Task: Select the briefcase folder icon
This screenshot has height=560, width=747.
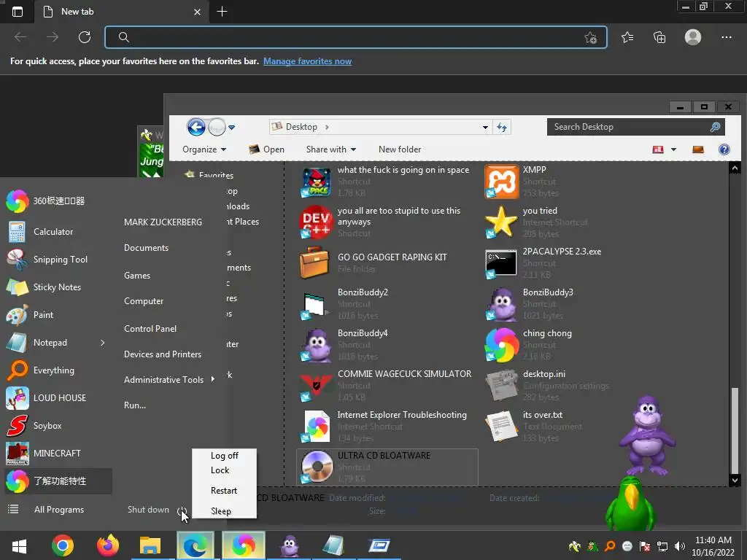Action: [314, 262]
